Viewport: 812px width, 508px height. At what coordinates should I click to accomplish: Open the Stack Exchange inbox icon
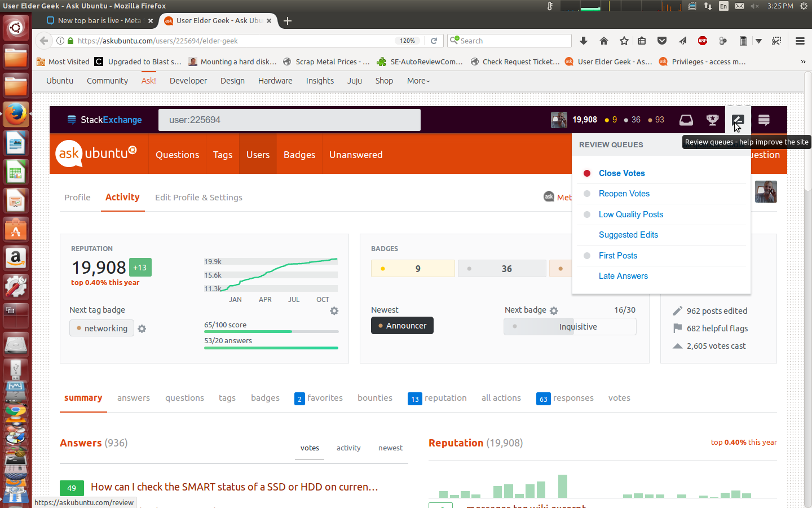686,120
